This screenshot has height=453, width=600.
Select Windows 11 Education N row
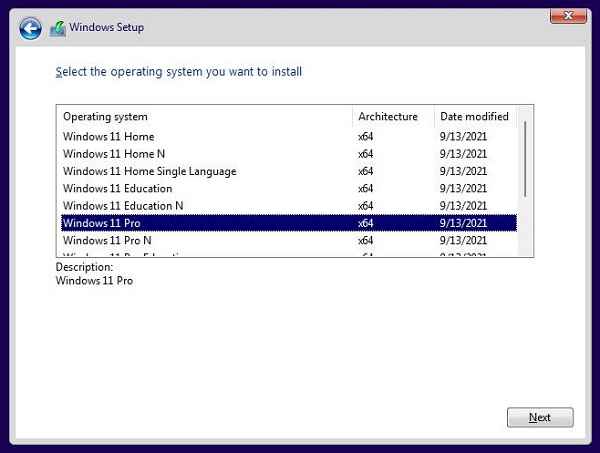(x=289, y=206)
